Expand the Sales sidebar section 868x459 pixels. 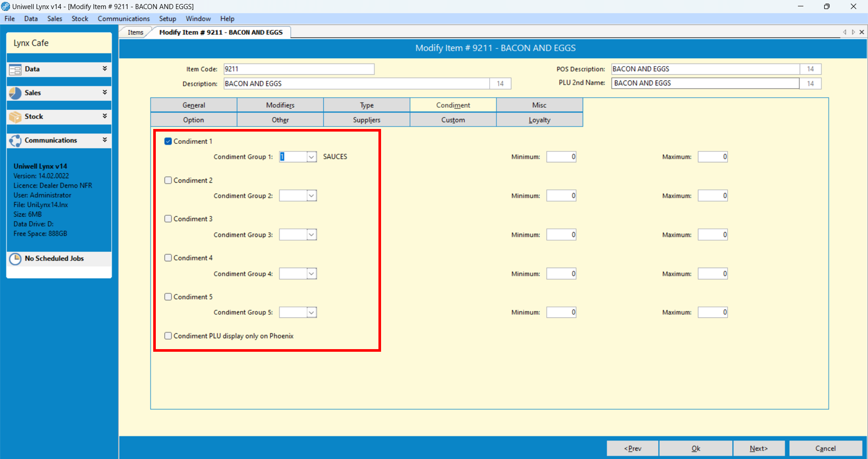[105, 92]
